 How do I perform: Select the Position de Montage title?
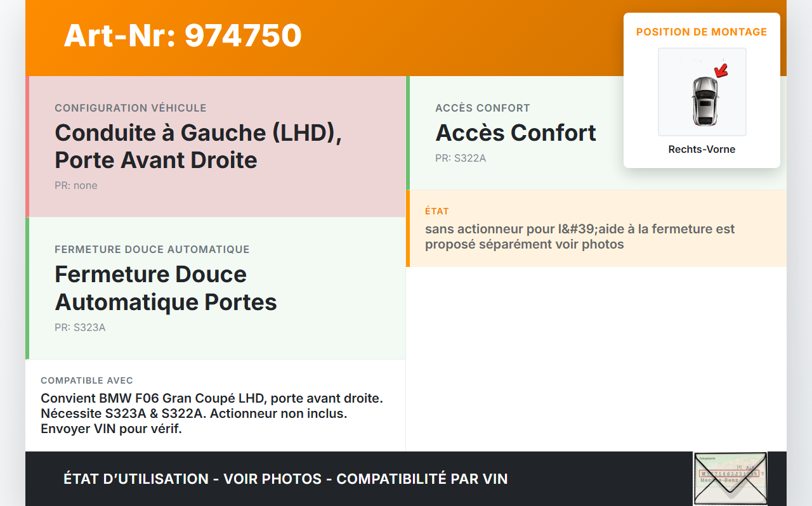click(x=702, y=32)
